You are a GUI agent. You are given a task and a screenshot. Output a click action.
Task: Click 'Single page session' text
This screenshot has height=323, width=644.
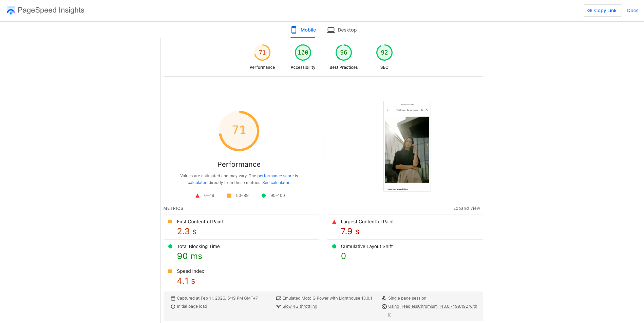407,298
